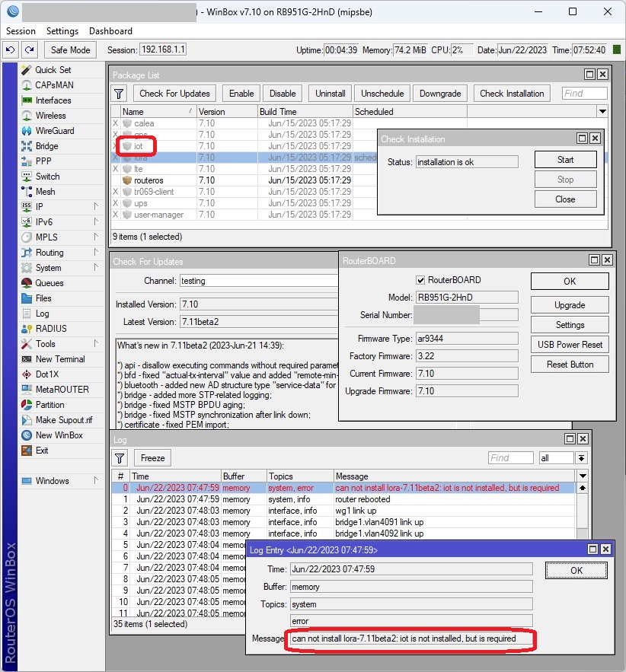
Task: Select the 'wg1 link up' log entry
Action: 343,511
